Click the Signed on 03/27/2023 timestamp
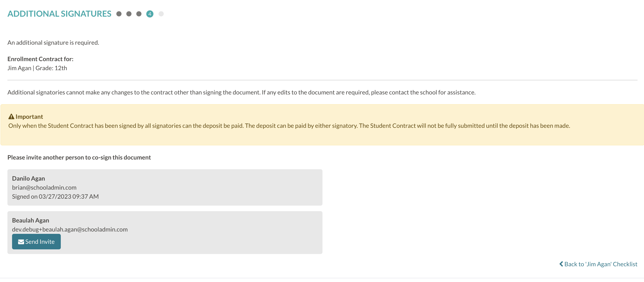This screenshot has width=644, height=282. 55,196
